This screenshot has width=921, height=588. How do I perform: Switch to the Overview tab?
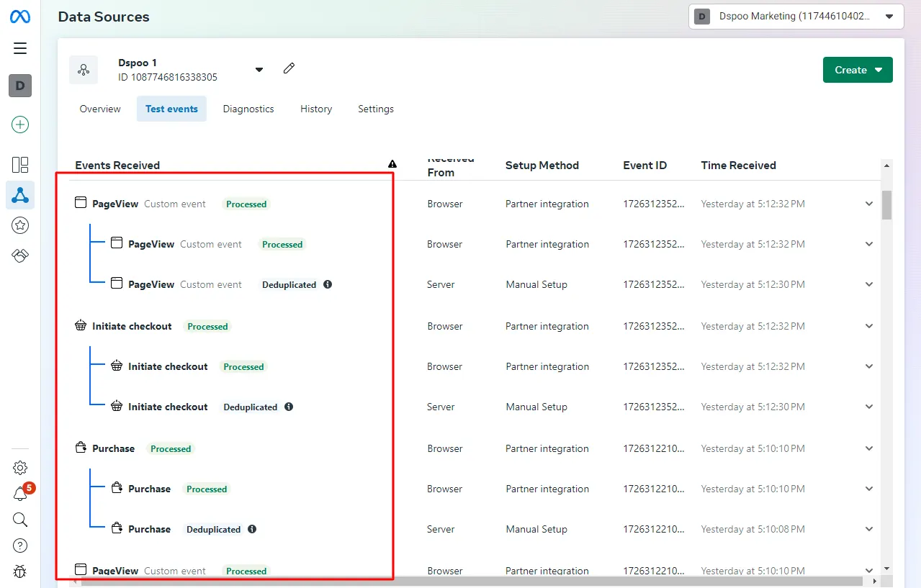(x=100, y=109)
